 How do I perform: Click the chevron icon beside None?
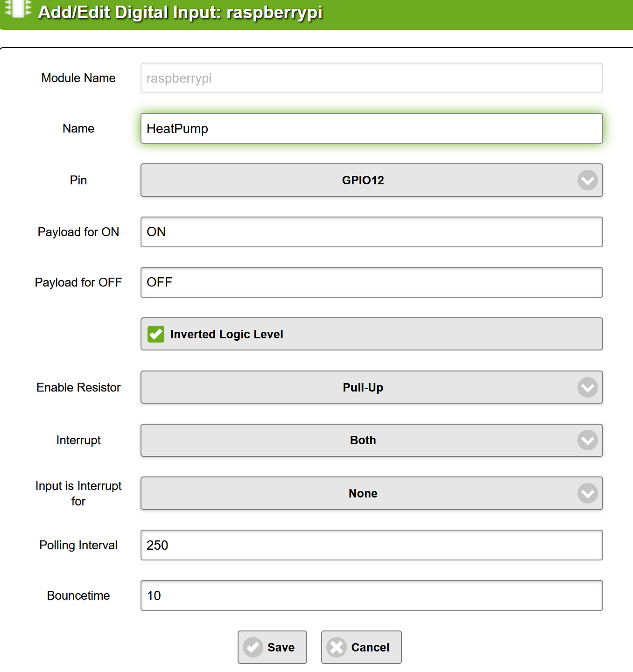coord(587,493)
